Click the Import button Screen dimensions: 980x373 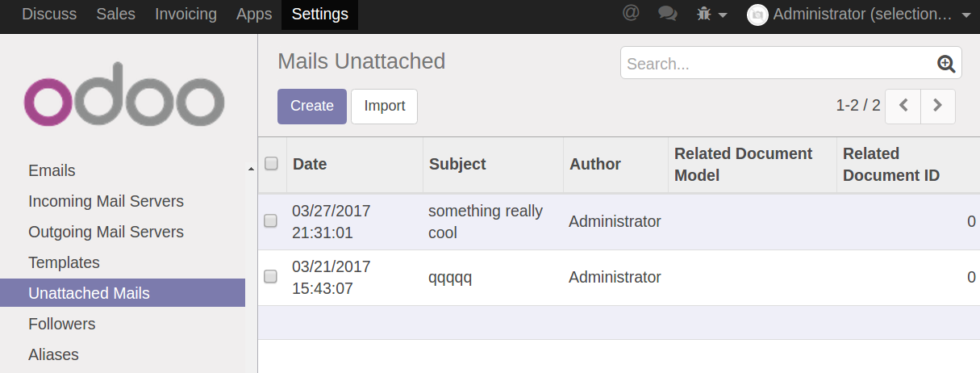point(384,106)
